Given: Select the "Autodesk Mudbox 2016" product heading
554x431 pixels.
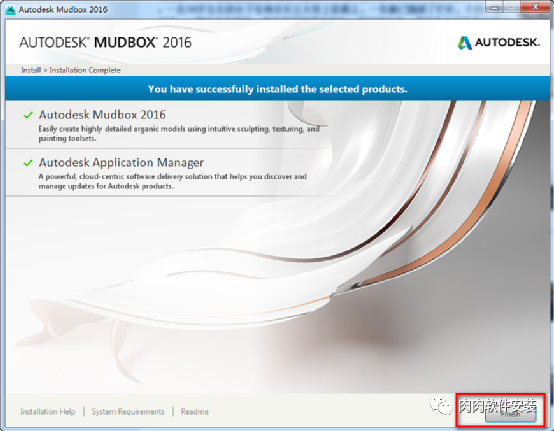Looking at the screenshot, I should point(102,114).
